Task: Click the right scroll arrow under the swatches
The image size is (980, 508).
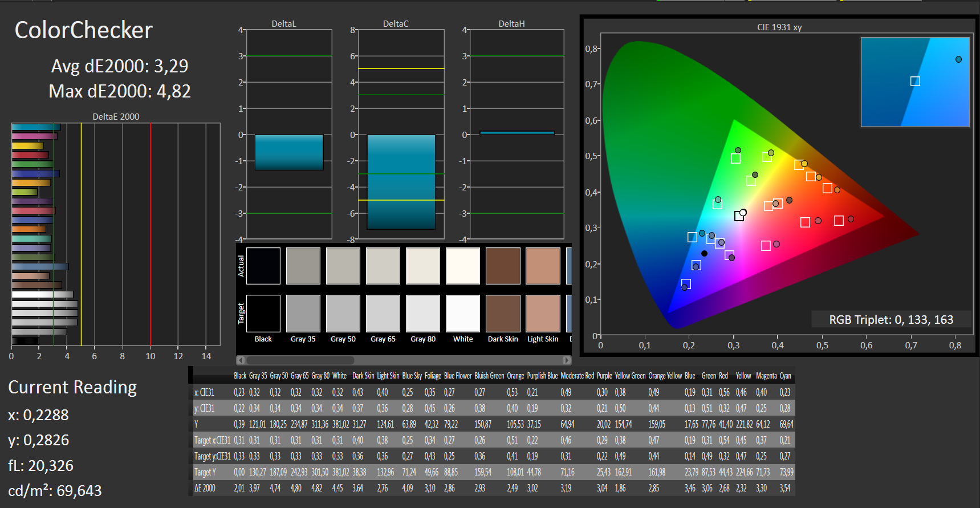Action: (566, 360)
